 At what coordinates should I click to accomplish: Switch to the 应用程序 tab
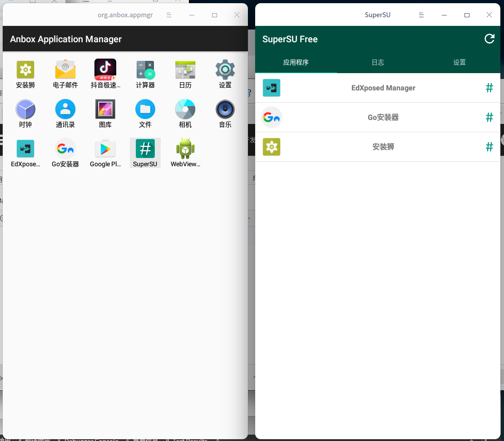pos(296,62)
